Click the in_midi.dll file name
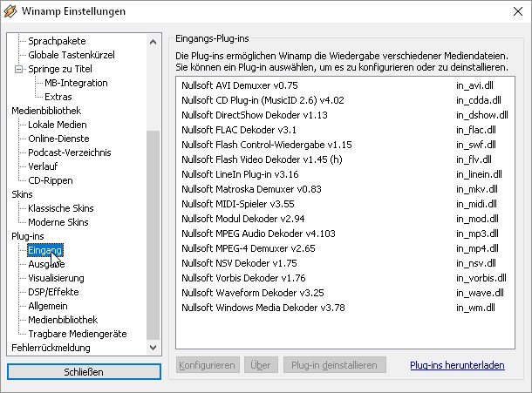The width and height of the screenshot is (532, 393). (x=476, y=204)
